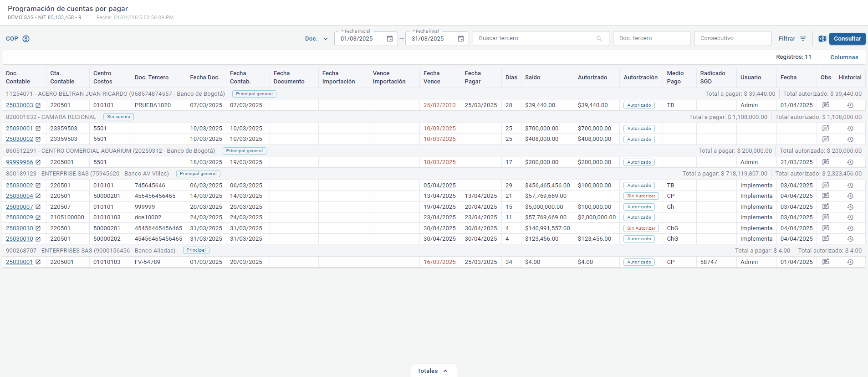Expand the Totales panel
This screenshot has width=868, height=377.
tap(434, 371)
